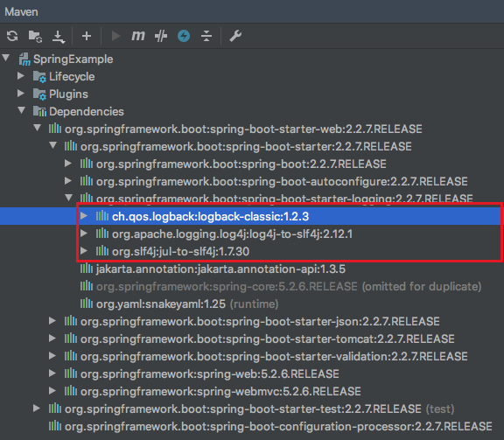Select spring-boot-starter-test (test) text
This screenshot has width=504, height=440.
click(259, 409)
